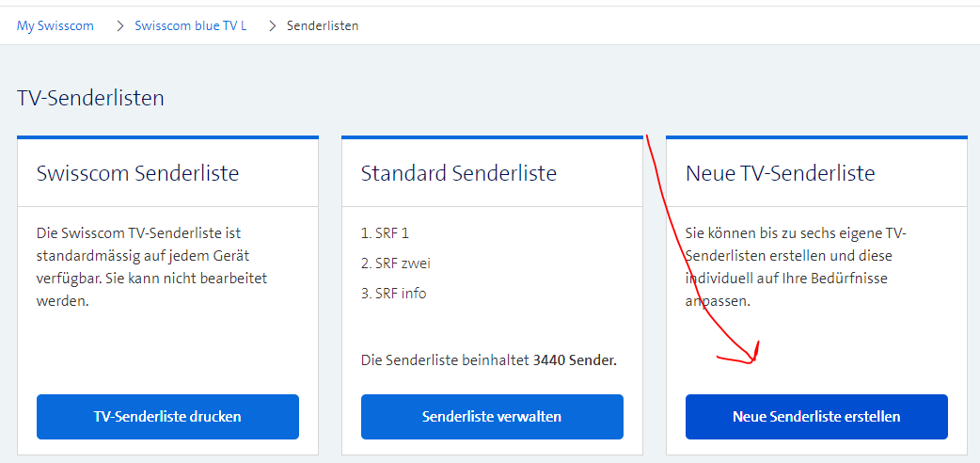
Task: Select the Senderlisten breadcrumb item
Action: pyautogui.click(x=323, y=25)
